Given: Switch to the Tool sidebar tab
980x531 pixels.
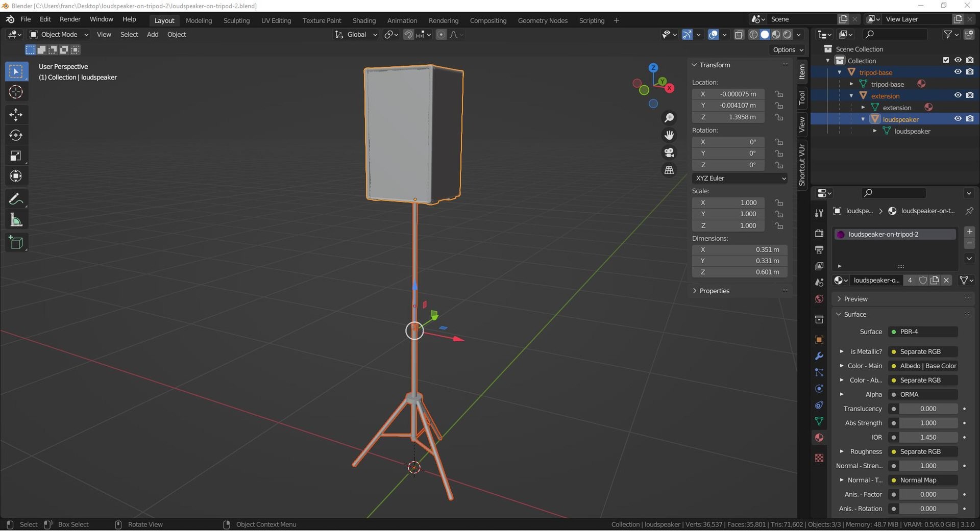Looking at the screenshot, I should pos(802,97).
